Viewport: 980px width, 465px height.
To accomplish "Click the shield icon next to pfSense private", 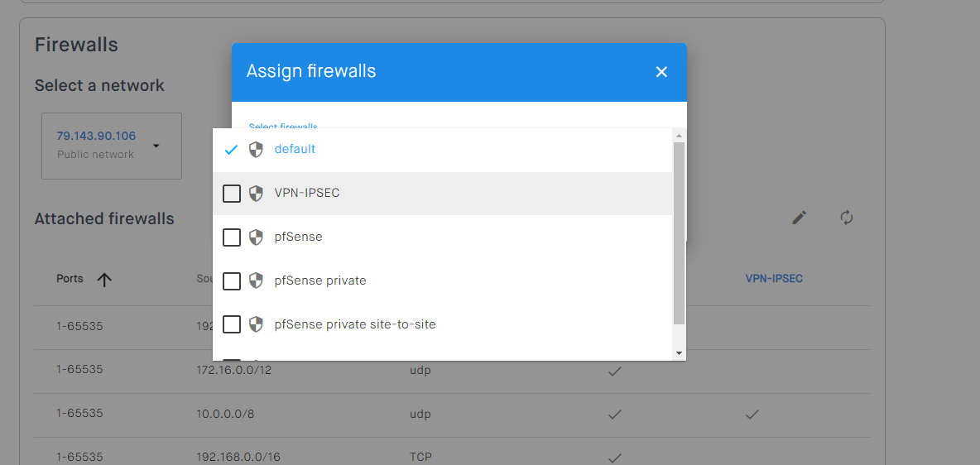I will pos(256,280).
